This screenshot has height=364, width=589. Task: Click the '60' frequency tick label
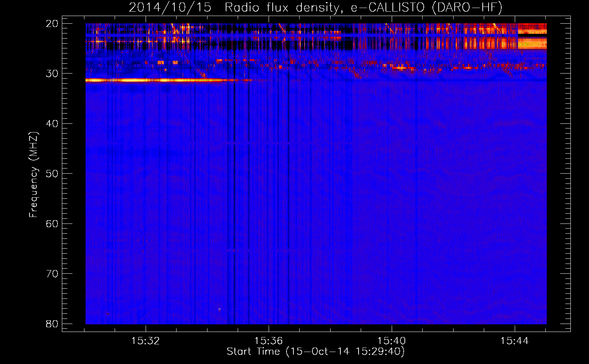[52, 224]
